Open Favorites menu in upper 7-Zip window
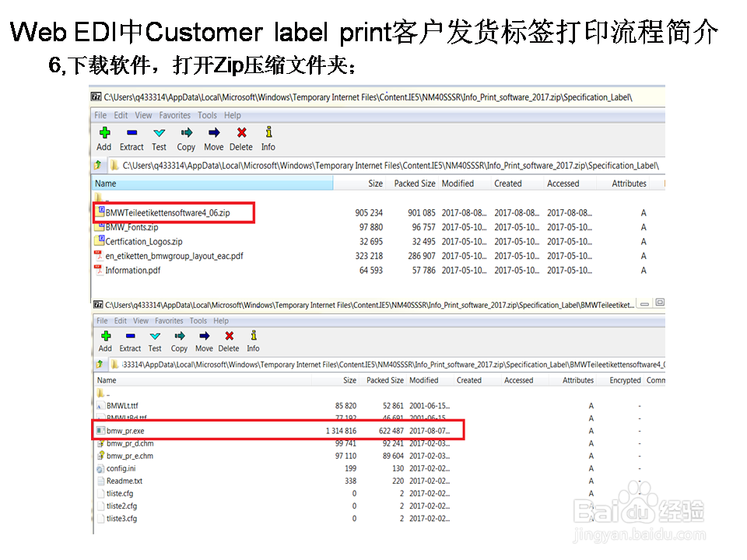This screenshot has width=747, height=560. [x=175, y=115]
